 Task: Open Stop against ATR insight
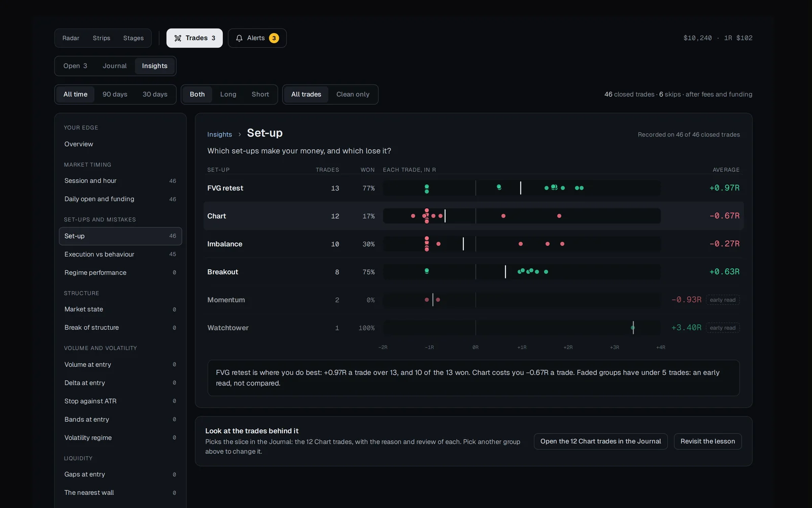tap(120, 401)
